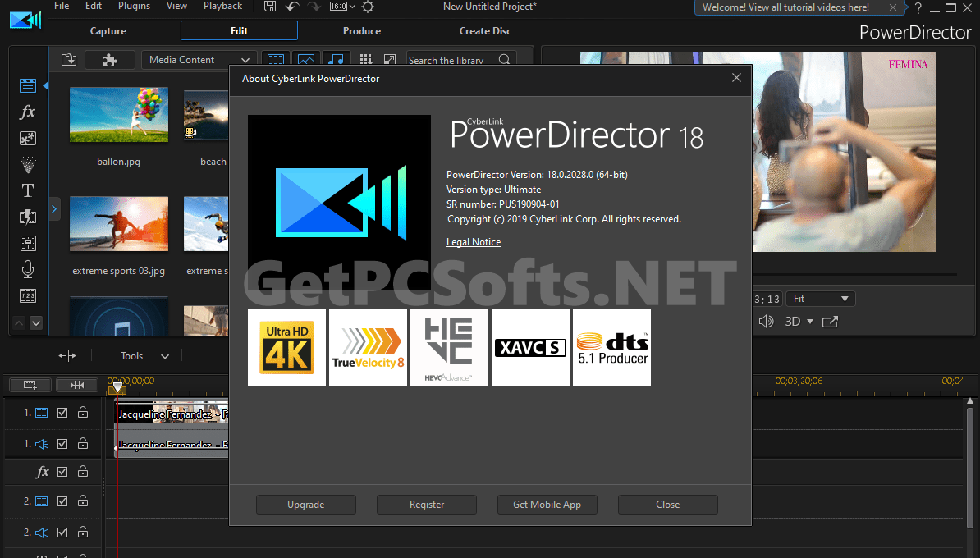Open the Plugins menu
The image size is (980, 558).
coord(135,6)
